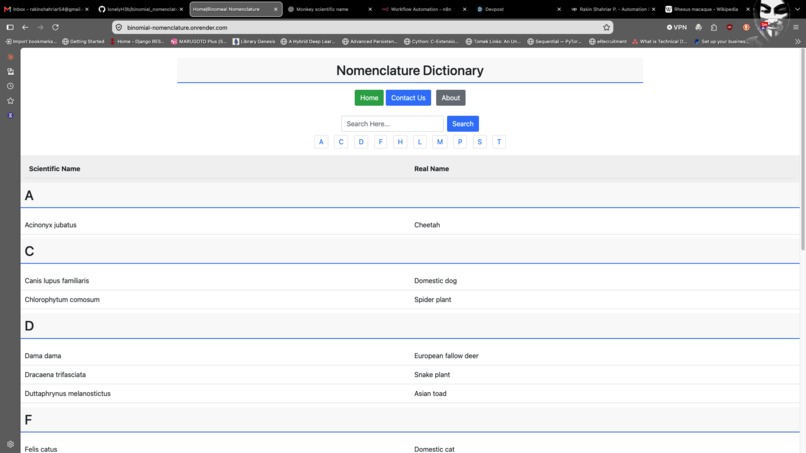Close the Home|Binomeal Nomenclature tab

coord(276,9)
